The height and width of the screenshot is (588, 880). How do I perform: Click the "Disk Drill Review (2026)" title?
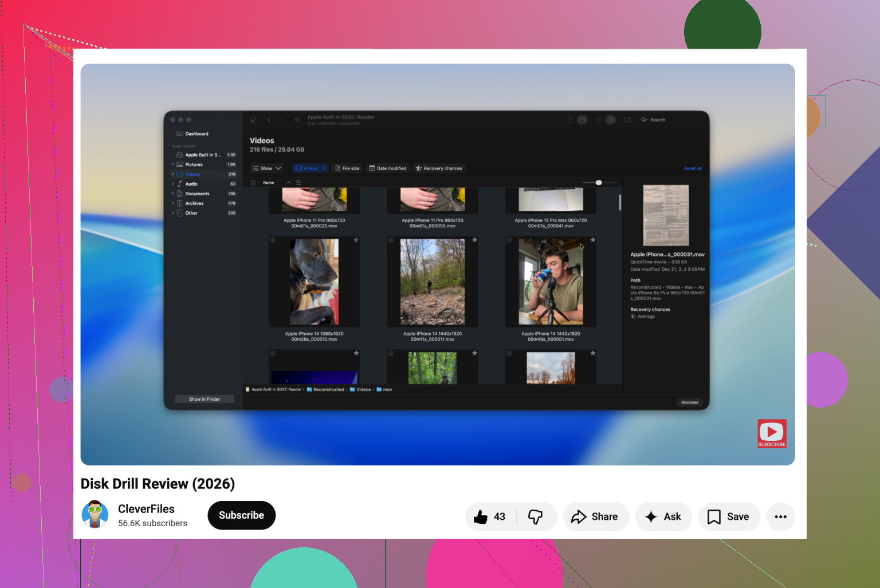158,484
